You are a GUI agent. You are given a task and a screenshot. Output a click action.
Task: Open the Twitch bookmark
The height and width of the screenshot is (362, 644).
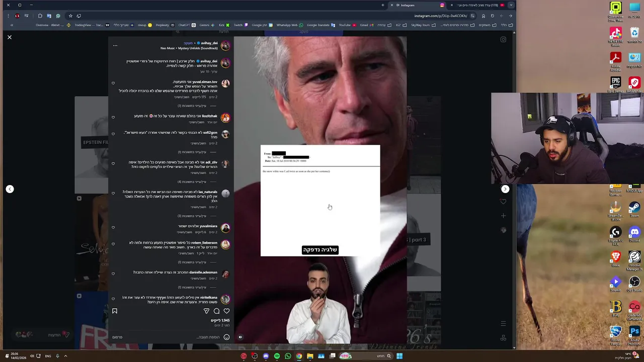[240, 25]
